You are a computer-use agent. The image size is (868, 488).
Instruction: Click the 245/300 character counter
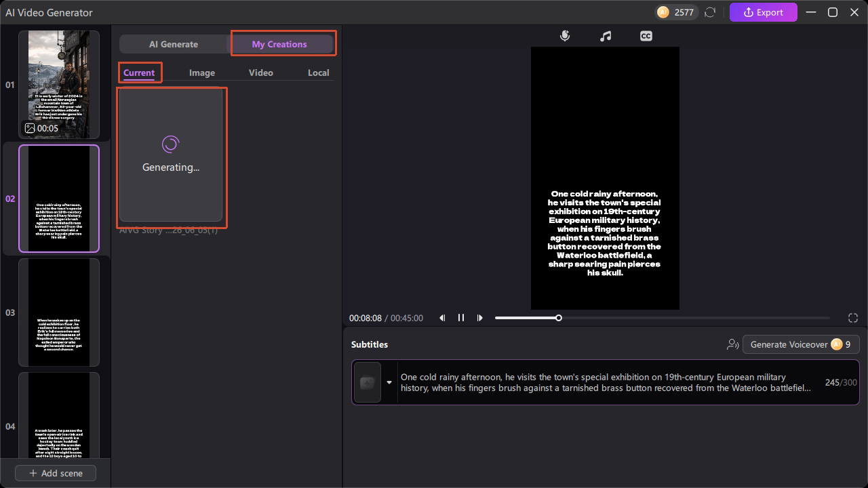(841, 382)
